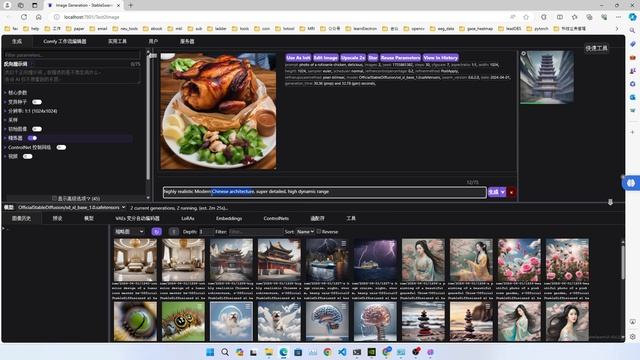640x360 pixels.
Task: Click the browser home icon
Action: (x=38, y=17)
